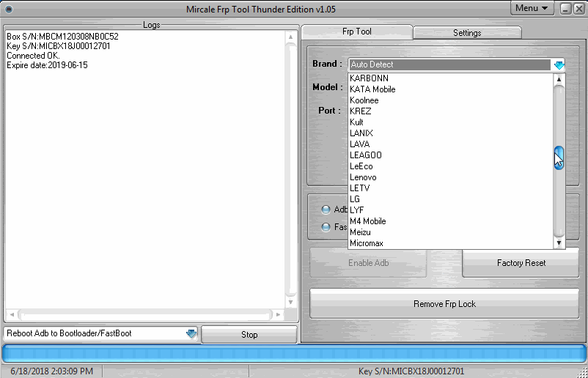Choose LeEco brand entry

tap(451, 166)
